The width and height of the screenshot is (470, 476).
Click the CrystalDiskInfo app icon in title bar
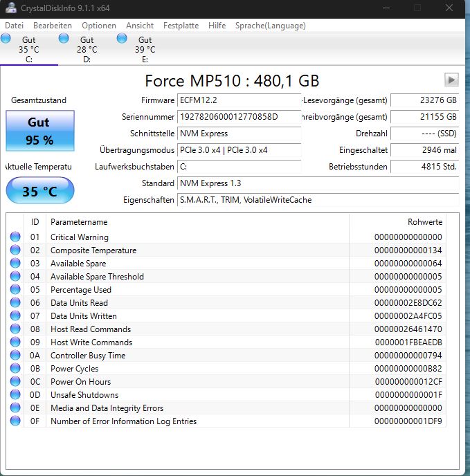pos(11,8)
